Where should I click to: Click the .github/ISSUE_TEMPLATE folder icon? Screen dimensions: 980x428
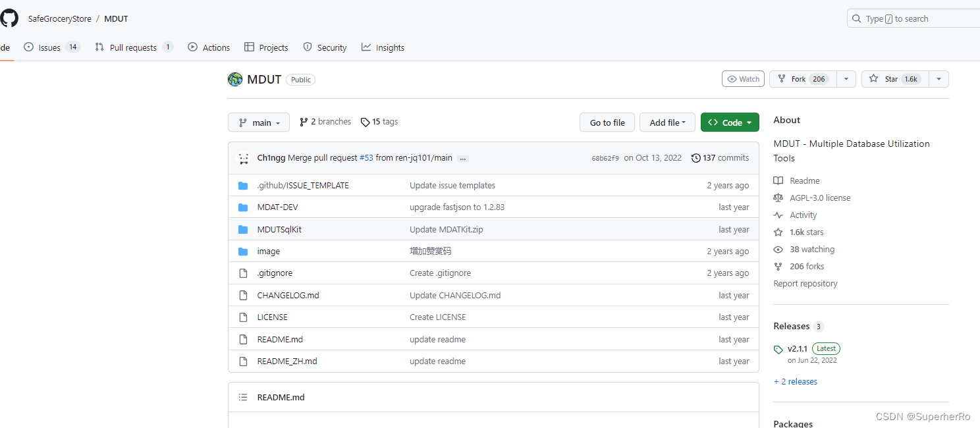(x=243, y=186)
